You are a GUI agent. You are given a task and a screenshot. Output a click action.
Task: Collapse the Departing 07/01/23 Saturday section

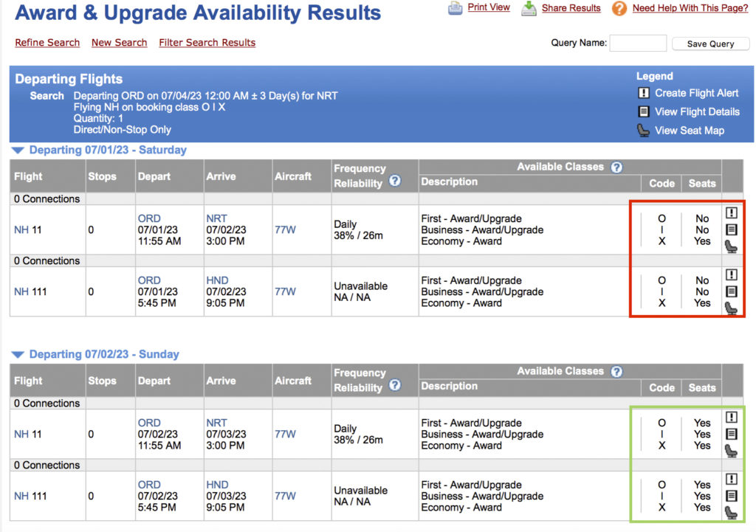point(18,151)
